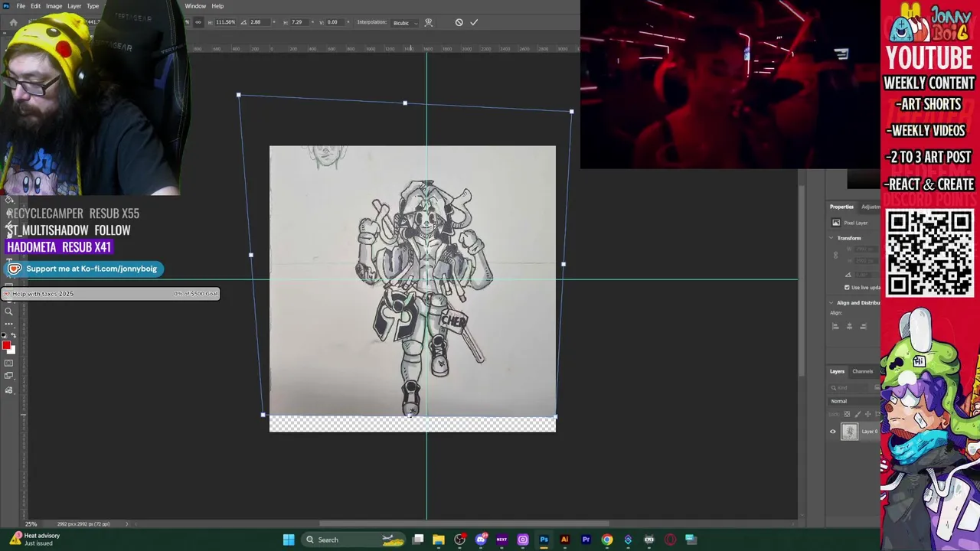This screenshot has width=980, height=551.
Task: Toggle the maintain aspect ratio link icon
Action: coord(198,22)
